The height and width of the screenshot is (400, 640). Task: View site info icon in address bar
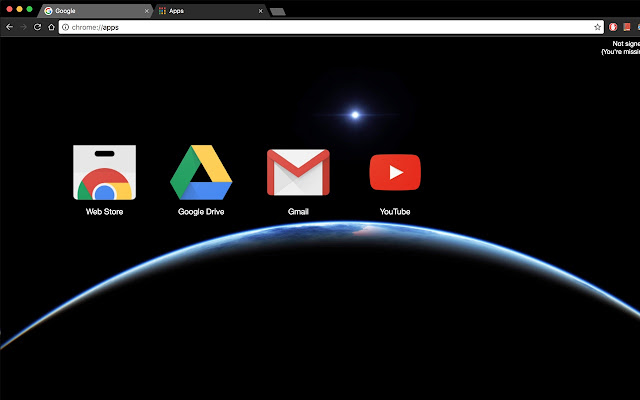[x=65, y=27]
